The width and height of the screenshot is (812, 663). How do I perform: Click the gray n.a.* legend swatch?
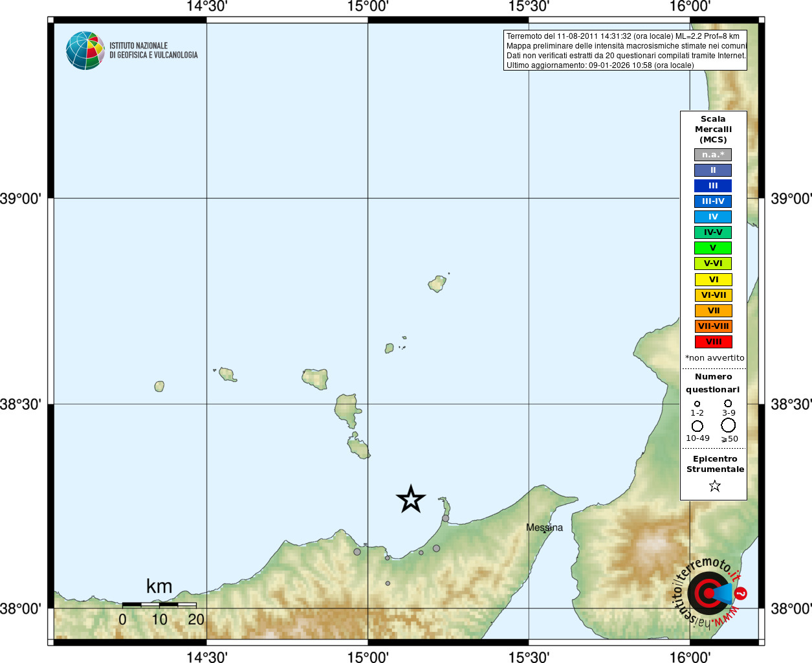(x=713, y=155)
